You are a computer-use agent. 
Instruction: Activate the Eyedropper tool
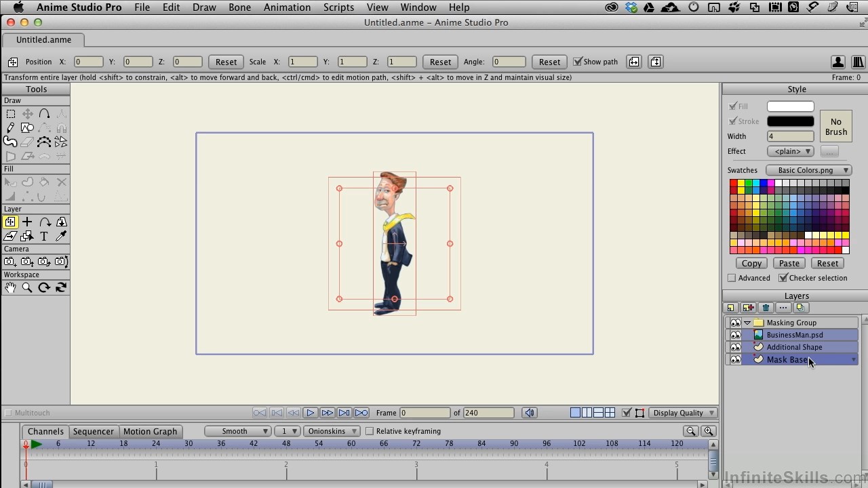tap(61, 236)
